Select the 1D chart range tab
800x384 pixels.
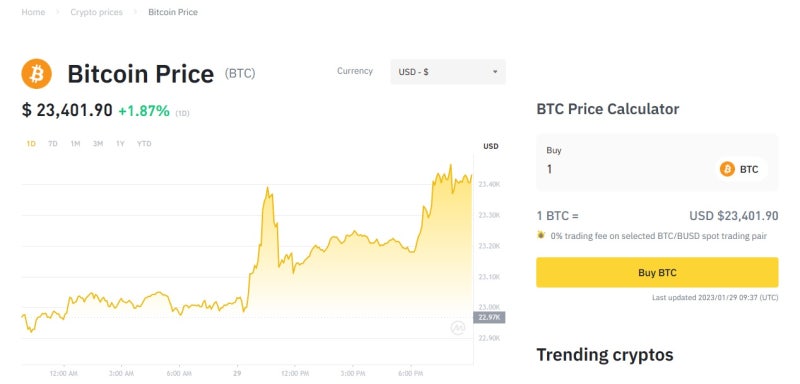pos(31,144)
